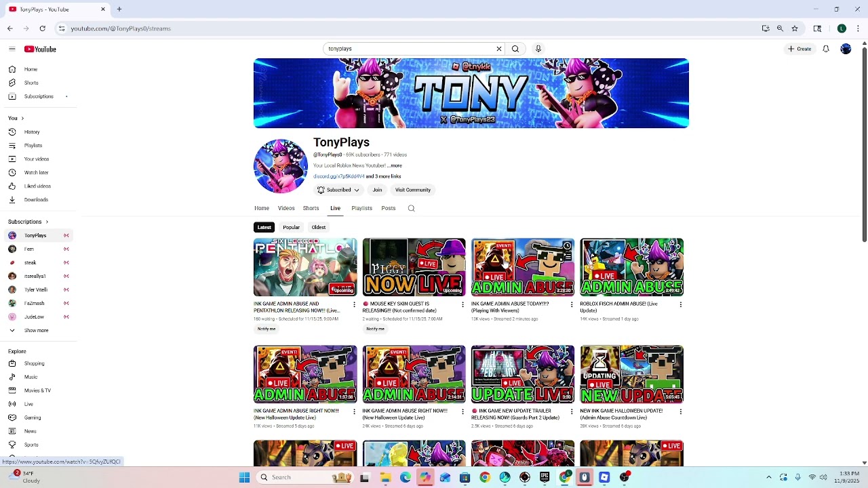Open Chrome profile L avatar

842,28
